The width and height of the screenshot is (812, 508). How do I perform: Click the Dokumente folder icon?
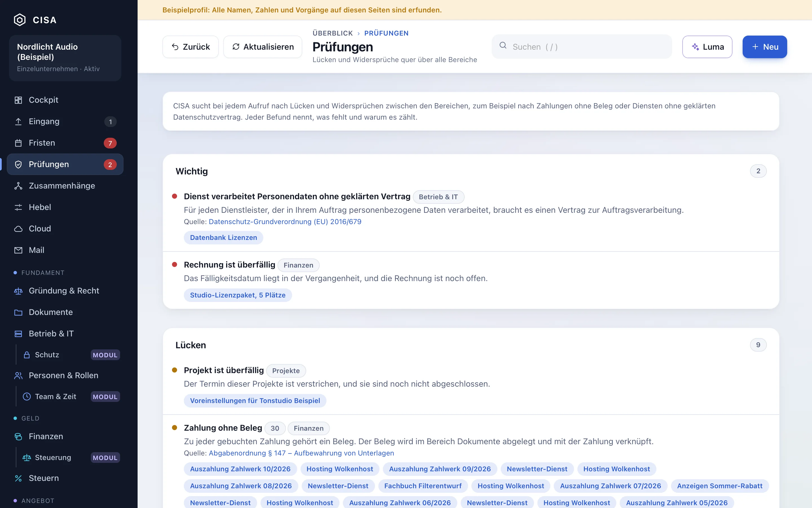[18, 312]
